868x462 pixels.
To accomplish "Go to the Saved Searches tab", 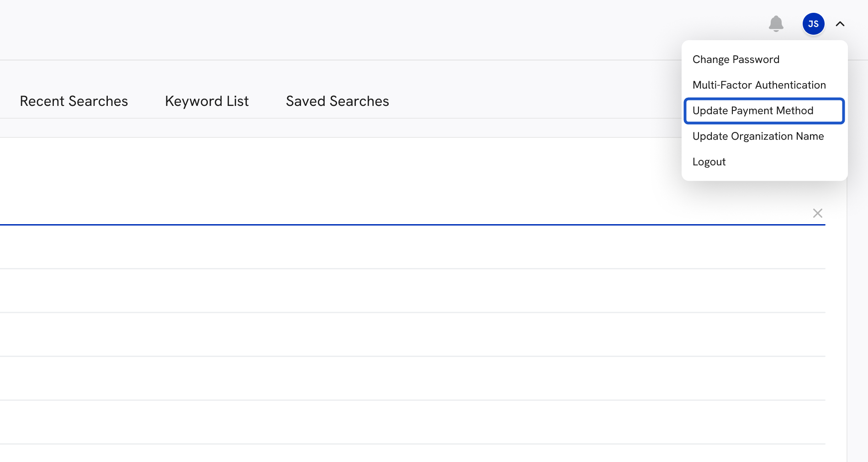I will click(x=337, y=101).
